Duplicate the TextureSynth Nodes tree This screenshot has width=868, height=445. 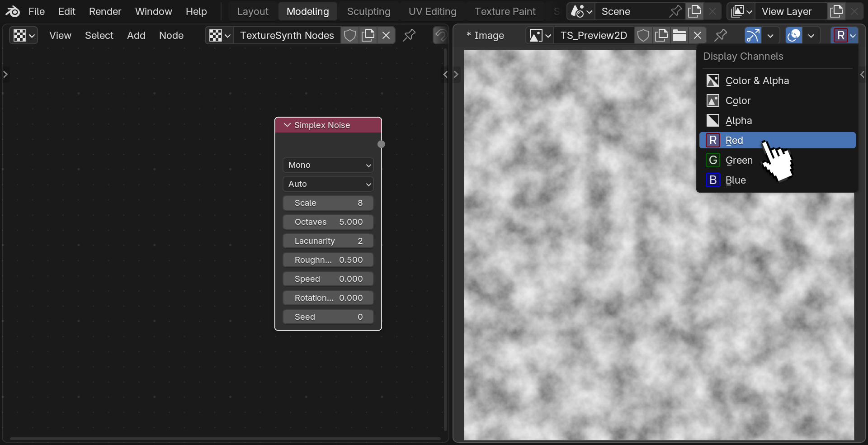(x=368, y=35)
